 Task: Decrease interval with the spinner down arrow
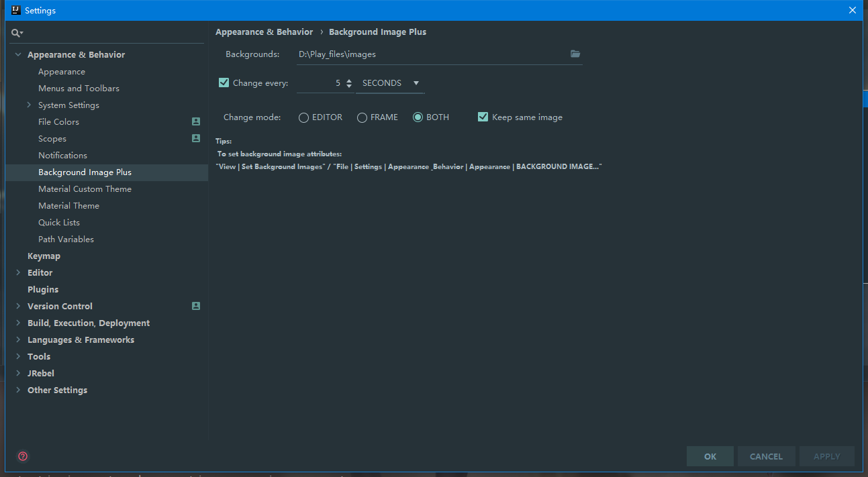(x=348, y=86)
